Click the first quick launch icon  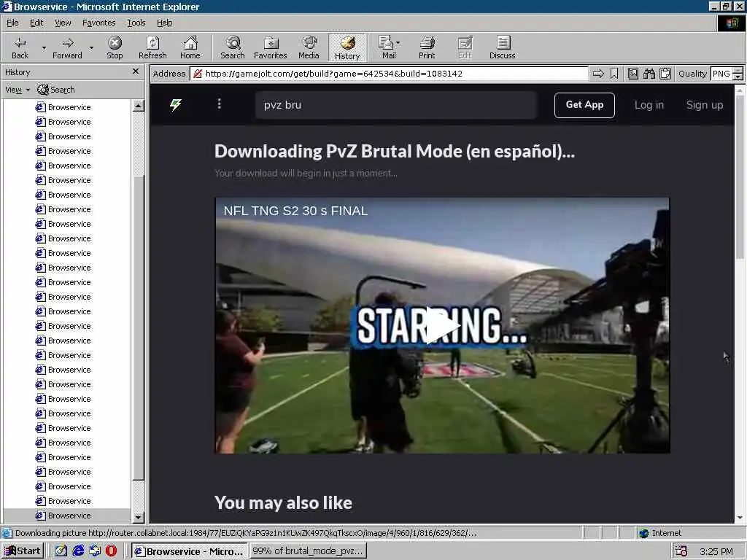tap(61, 551)
